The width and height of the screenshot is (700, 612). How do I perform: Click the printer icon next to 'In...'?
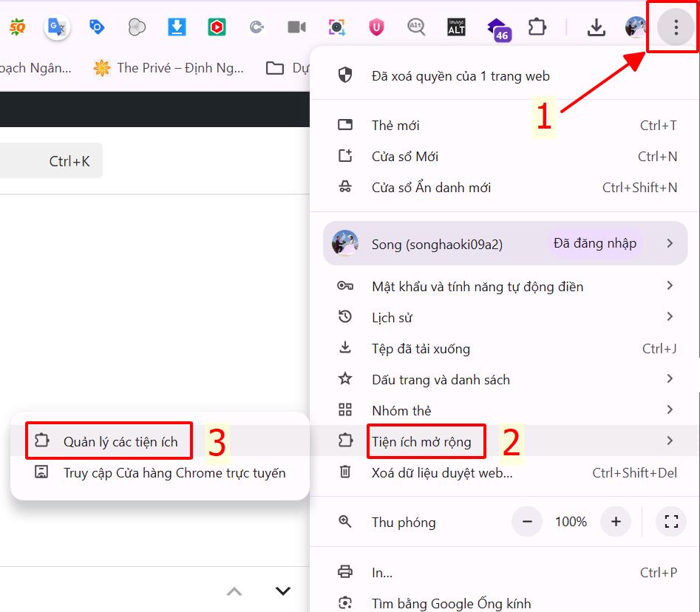point(345,571)
